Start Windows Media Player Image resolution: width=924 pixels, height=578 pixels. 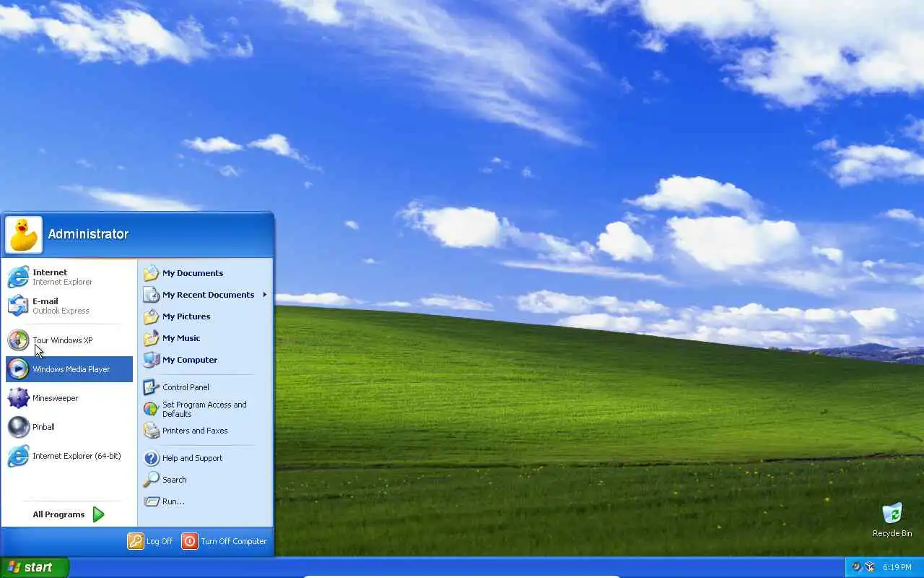[69, 369]
